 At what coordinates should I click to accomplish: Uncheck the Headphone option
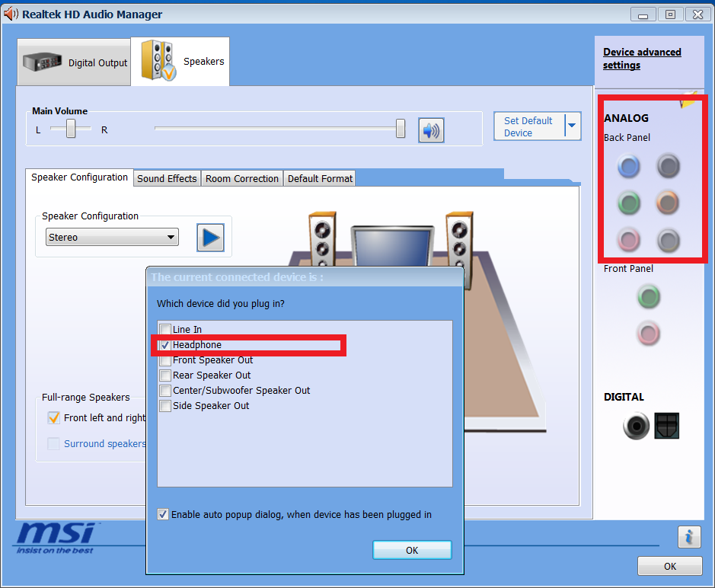click(x=165, y=345)
